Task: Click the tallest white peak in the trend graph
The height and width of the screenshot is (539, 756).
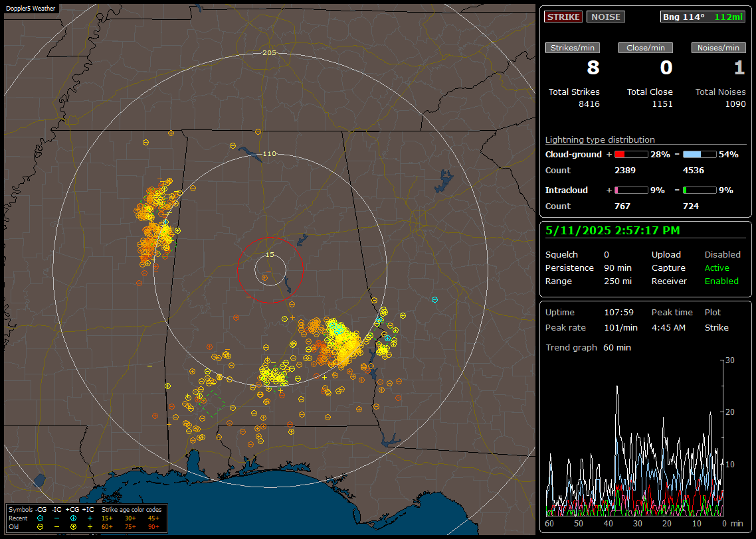Action: click(x=616, y=387)
